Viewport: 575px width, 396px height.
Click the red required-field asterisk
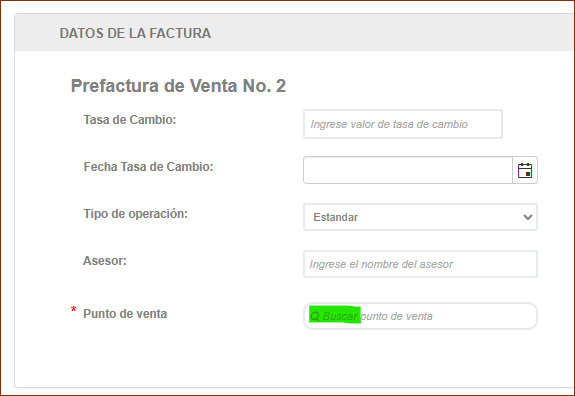pyautogui.click(x=74, y=310)
